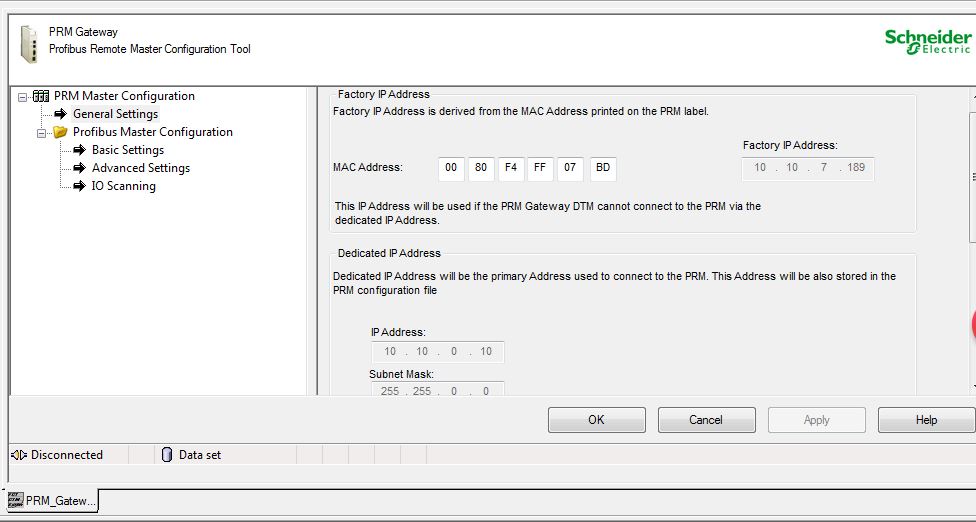Viewport: 976px width, 522px height.
Task: Click the Data set cylinder icon
Action: [166, 455]
